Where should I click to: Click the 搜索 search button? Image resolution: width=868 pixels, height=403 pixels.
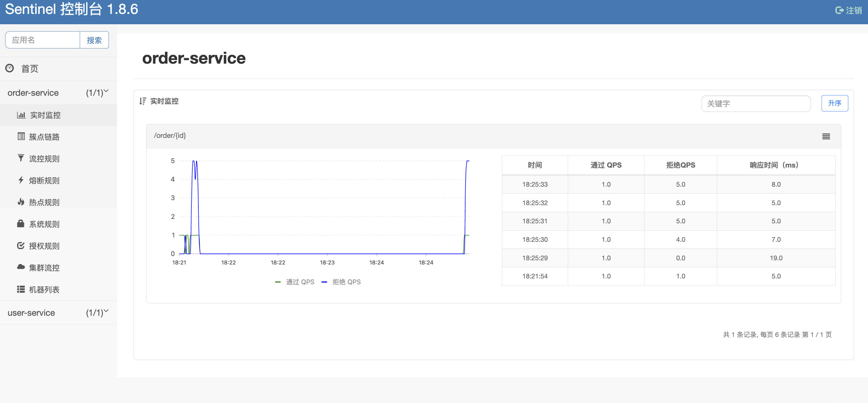(x=94, y=40)
